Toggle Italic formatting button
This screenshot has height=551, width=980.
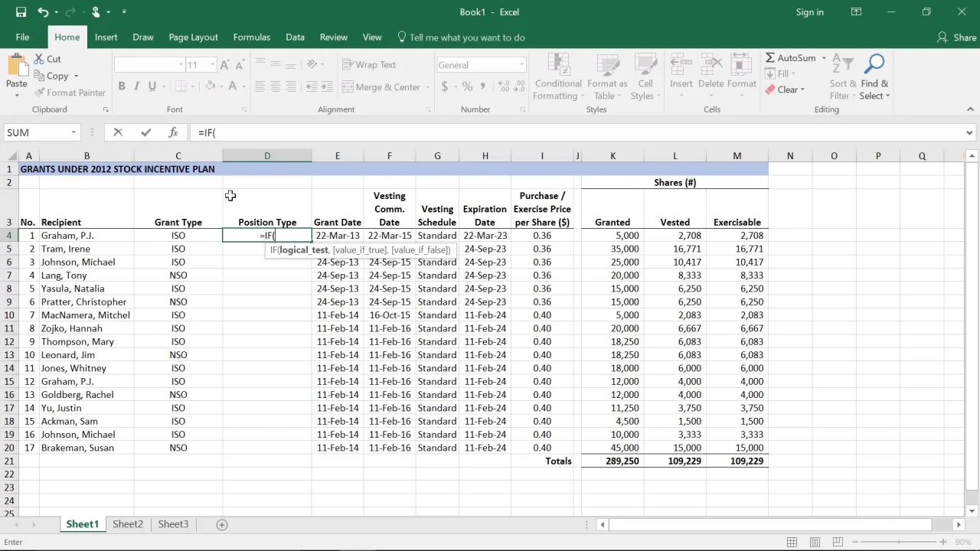pos(137,86)
